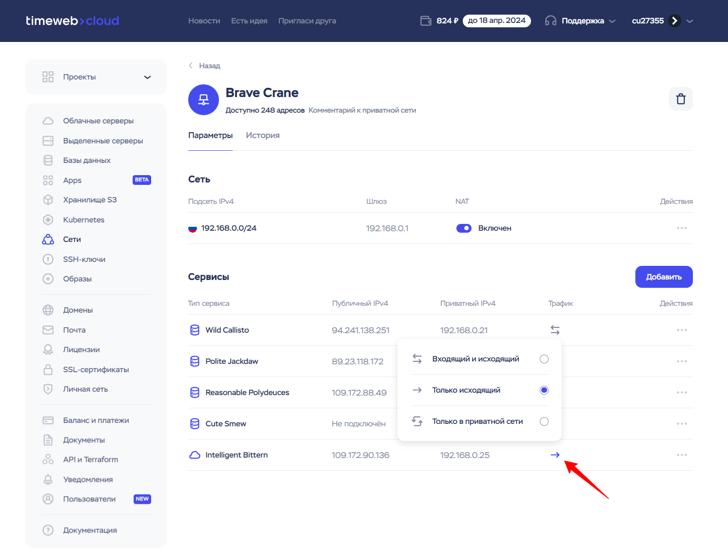The image size is (728, 560).
Task: Open Облачные серверы in the sidebar
Action: pyautogui.click(x=98, y=121)
